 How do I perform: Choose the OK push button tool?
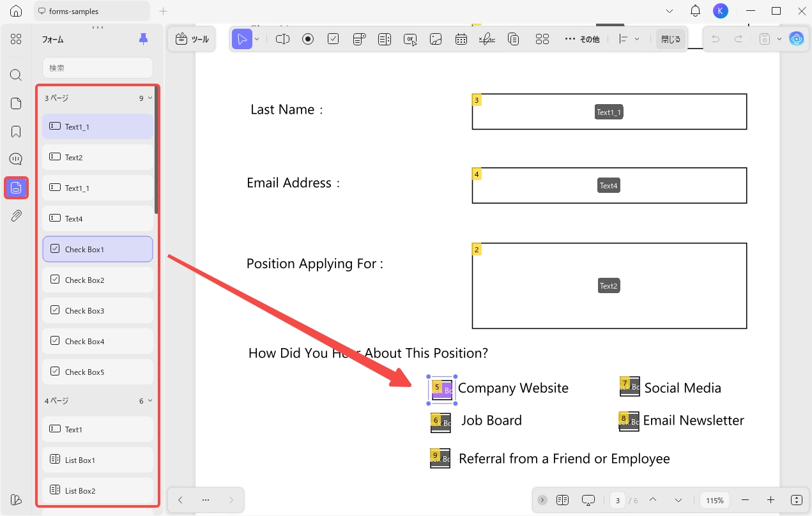tap(410, 39)
